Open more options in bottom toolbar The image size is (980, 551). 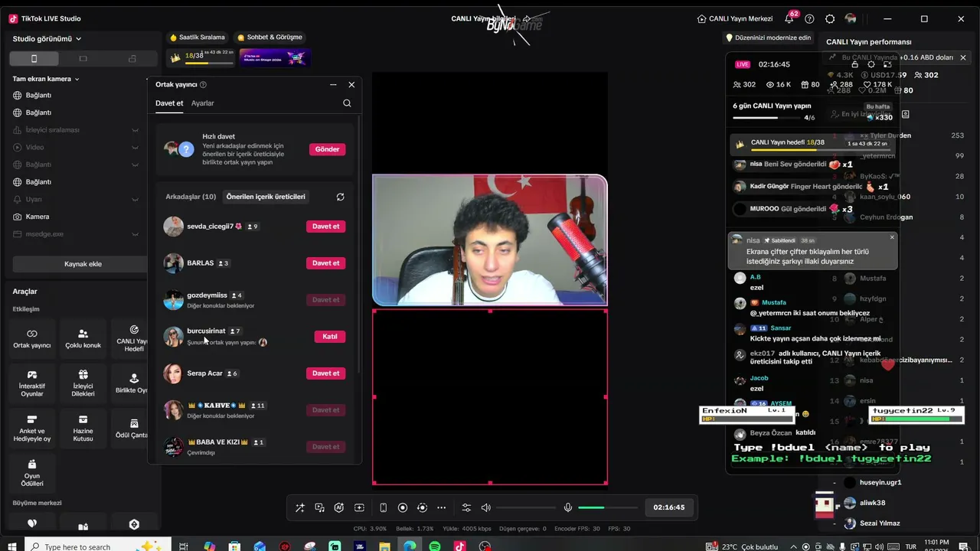pos(441,507)
